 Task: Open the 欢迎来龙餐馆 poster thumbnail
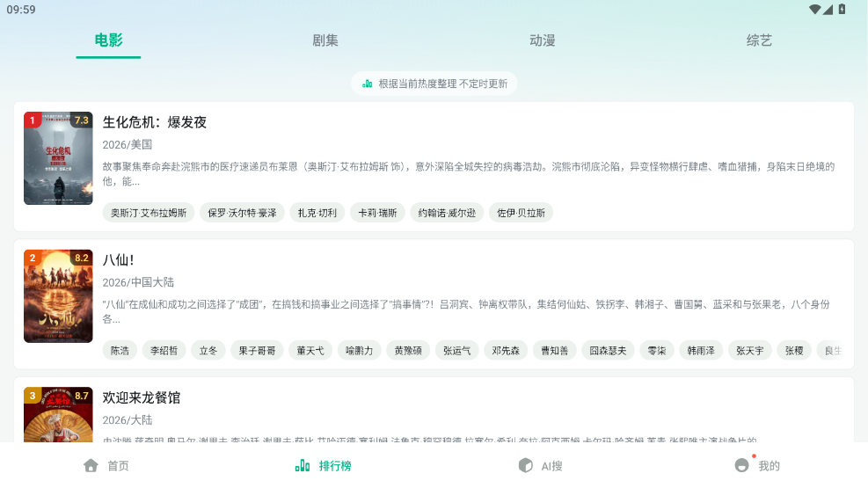(x=58, y=414)
